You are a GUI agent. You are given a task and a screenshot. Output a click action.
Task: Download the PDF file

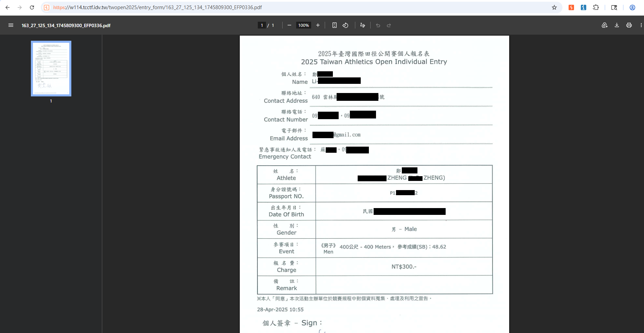pos(617,25)
